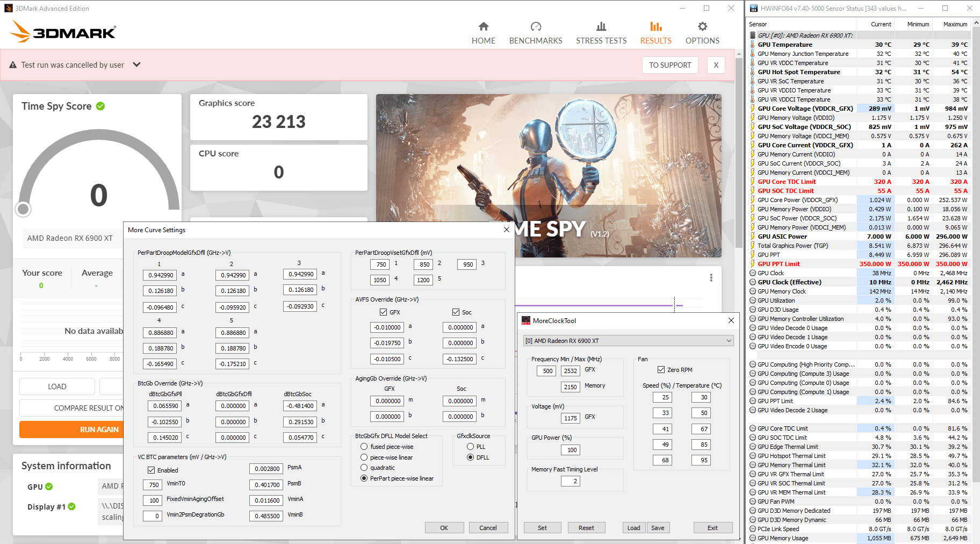This screenshot has height=544, width=980.
Task: Expand the test cancelled message chevron
Action: [x=136, y=65]
